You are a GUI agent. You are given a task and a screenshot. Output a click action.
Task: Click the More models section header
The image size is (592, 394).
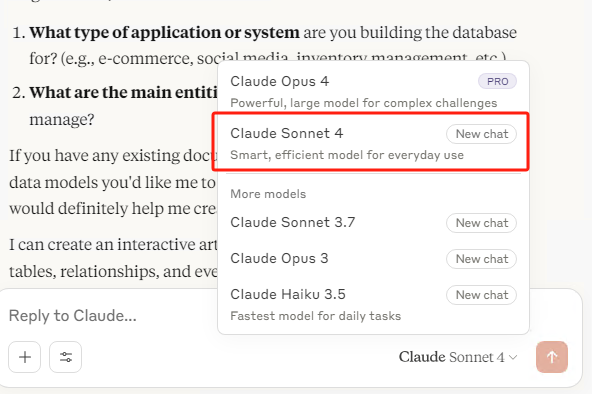tap(268, 194)
